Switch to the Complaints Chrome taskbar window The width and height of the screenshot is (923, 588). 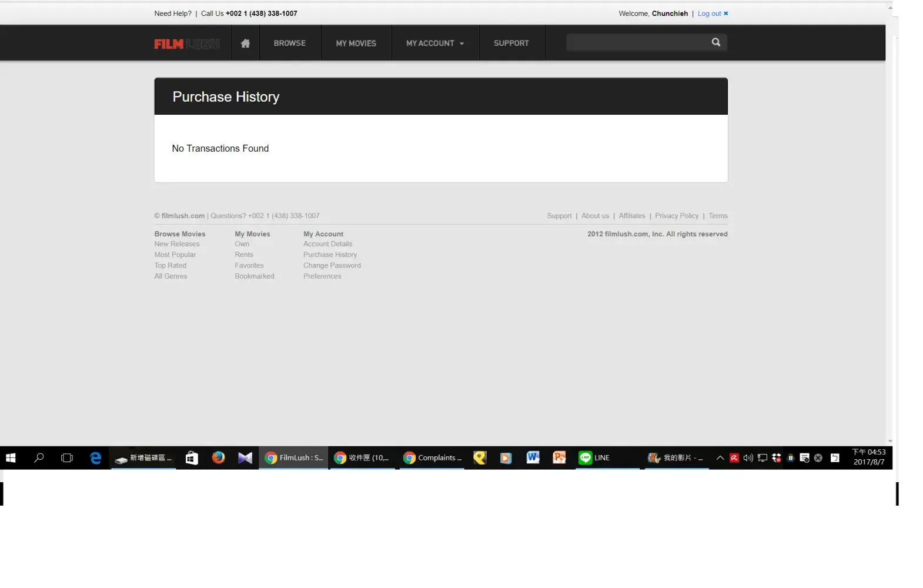tap(432, 457)
